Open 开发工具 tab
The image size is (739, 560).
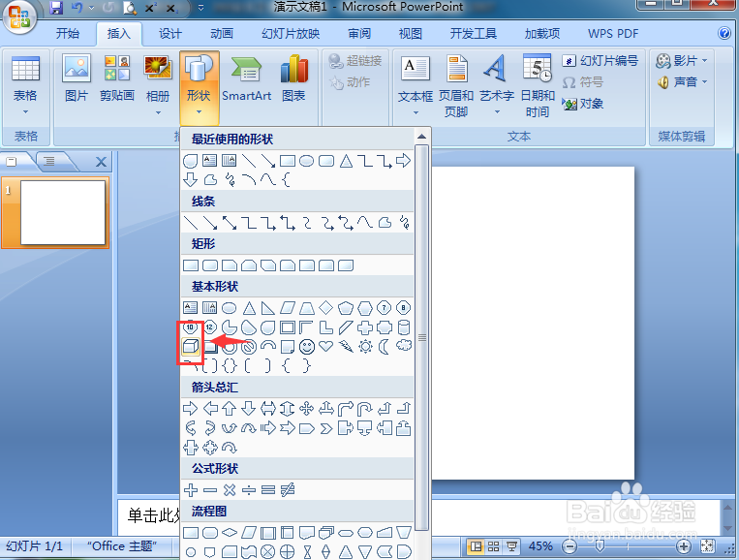(474, 34)
